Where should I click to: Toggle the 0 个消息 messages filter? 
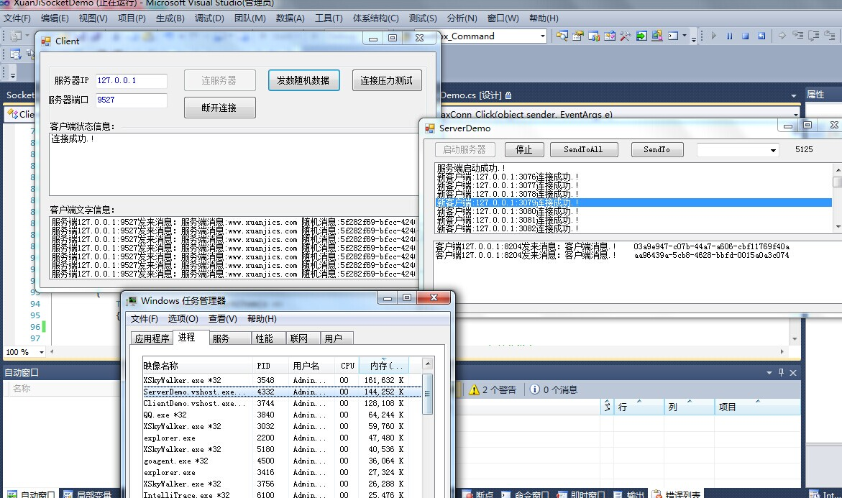coord(553,389)
